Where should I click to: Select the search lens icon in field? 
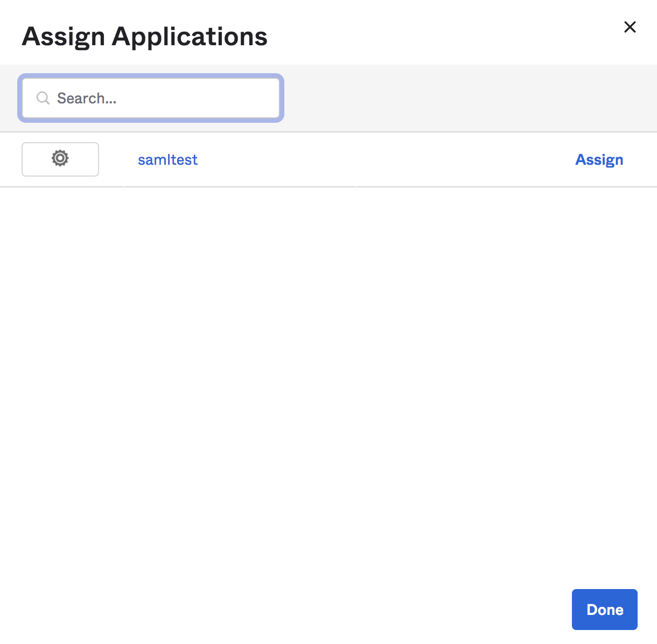pyautogui.click(x=43, y=98)
